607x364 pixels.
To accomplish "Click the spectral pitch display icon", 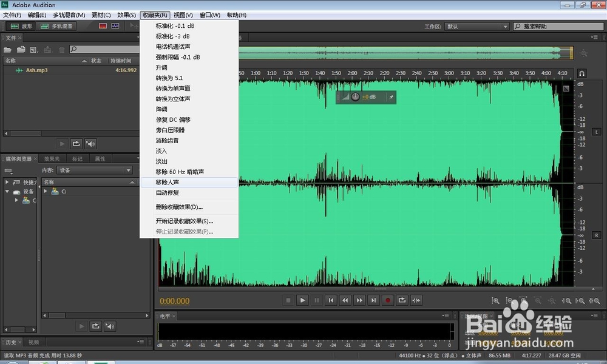I will click(x=115, y=26).
